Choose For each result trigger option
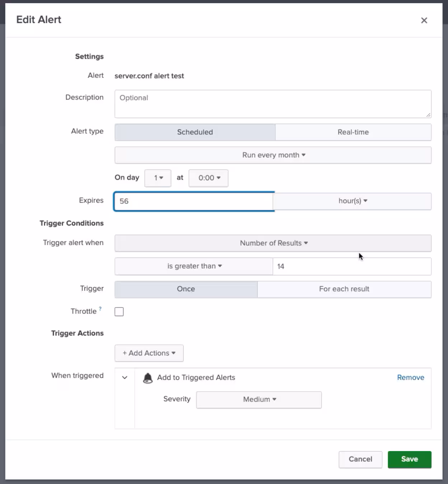Screen dimensions: 448x484 [x=344, y=289]
